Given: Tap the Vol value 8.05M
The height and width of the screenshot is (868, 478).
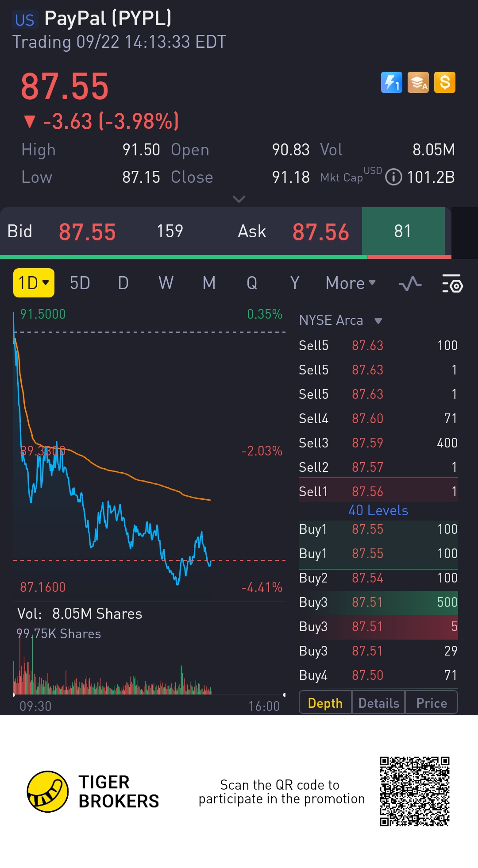Looking at the screenshot, I should [434, 150].
